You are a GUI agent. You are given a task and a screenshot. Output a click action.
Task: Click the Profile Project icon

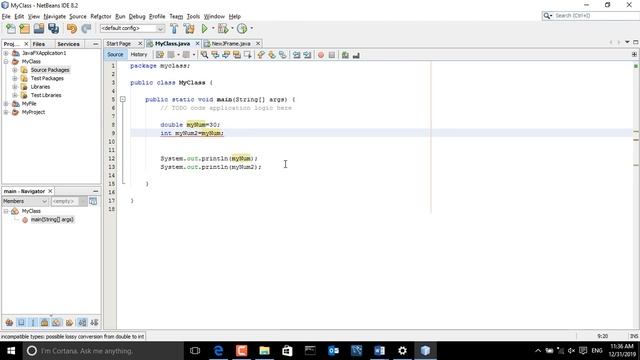[242, 29]
